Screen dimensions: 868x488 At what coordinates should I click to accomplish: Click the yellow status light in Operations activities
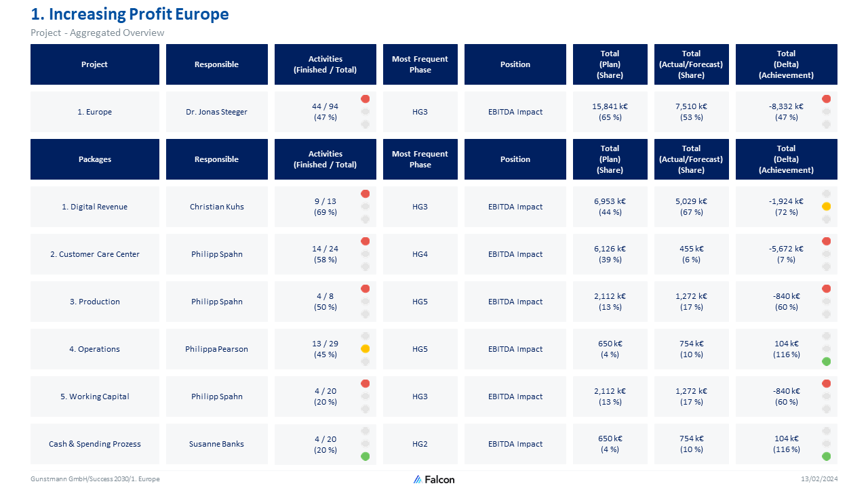click(365, 348)
